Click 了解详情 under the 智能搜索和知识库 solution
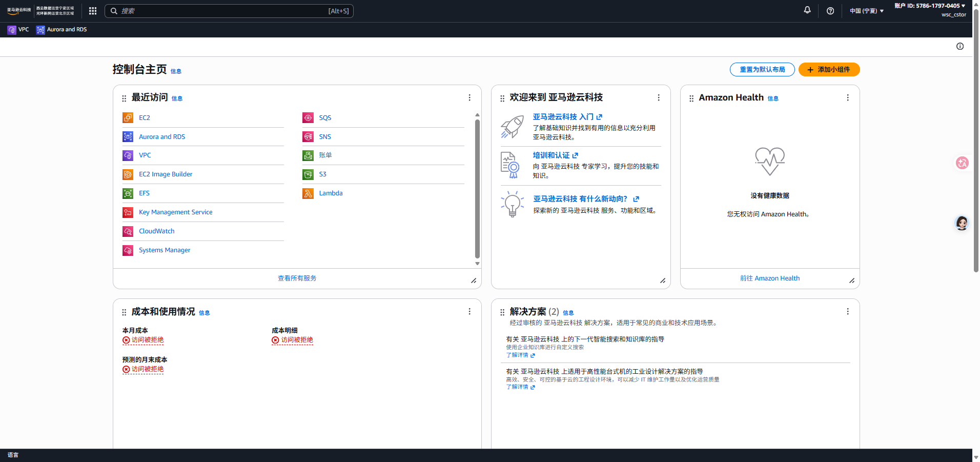Screen dimensions: 980x462 pyautogui.click(x=520, y=355)
